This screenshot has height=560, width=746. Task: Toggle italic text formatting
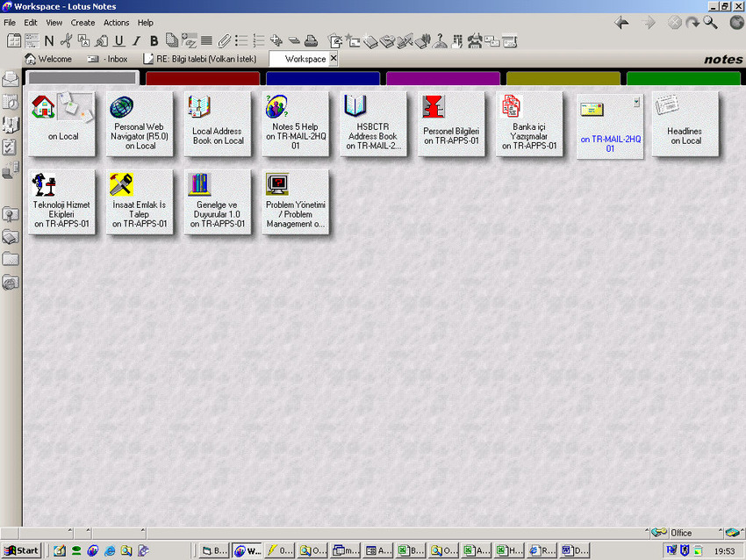point(135,40)
